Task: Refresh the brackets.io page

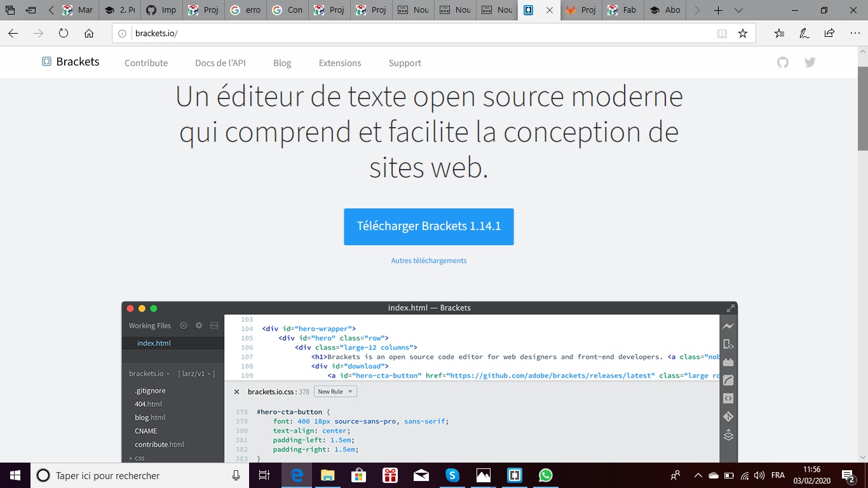Action: coord(64,34)
